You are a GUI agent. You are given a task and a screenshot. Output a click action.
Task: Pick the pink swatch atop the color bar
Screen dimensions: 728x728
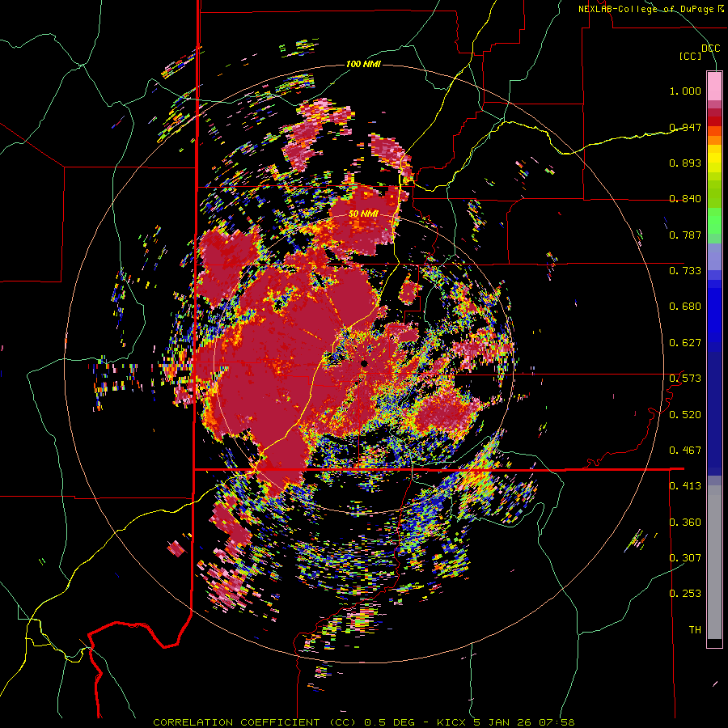714,86
